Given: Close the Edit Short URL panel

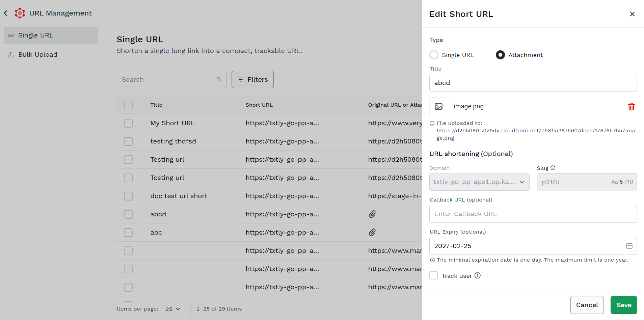Looking at the screenshot, I should pos(632,14).
